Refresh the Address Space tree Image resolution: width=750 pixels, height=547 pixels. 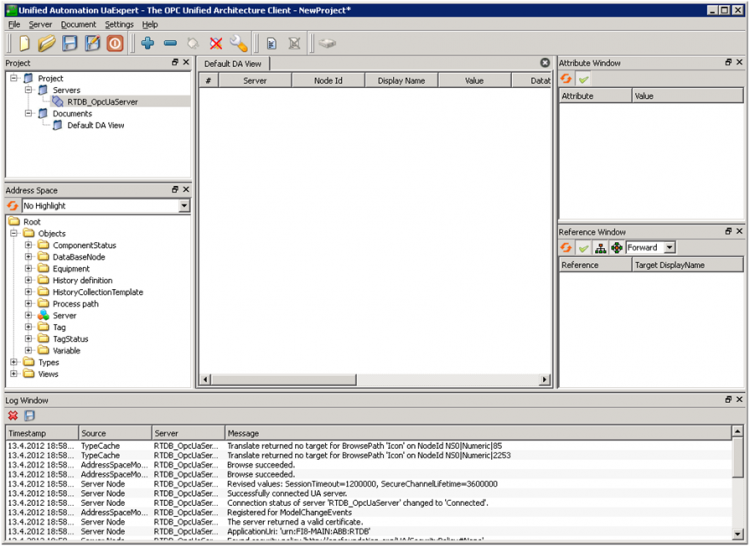click(x=13, y=206)
